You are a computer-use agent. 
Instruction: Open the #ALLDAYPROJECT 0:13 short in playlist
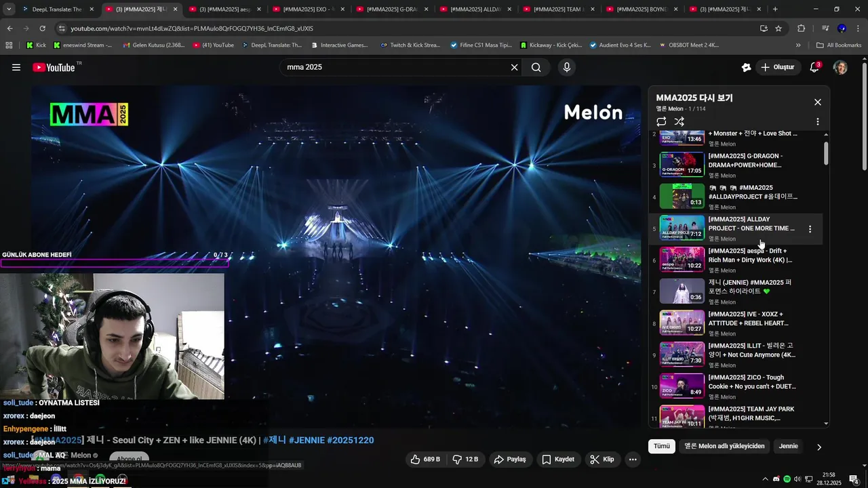click(735, 197)
